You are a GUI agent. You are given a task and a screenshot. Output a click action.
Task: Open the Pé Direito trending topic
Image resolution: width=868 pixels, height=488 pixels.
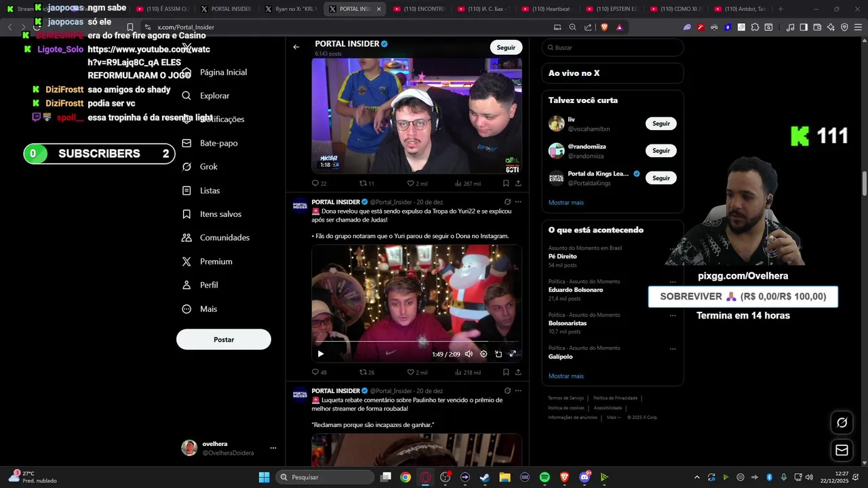coord(562,256)
